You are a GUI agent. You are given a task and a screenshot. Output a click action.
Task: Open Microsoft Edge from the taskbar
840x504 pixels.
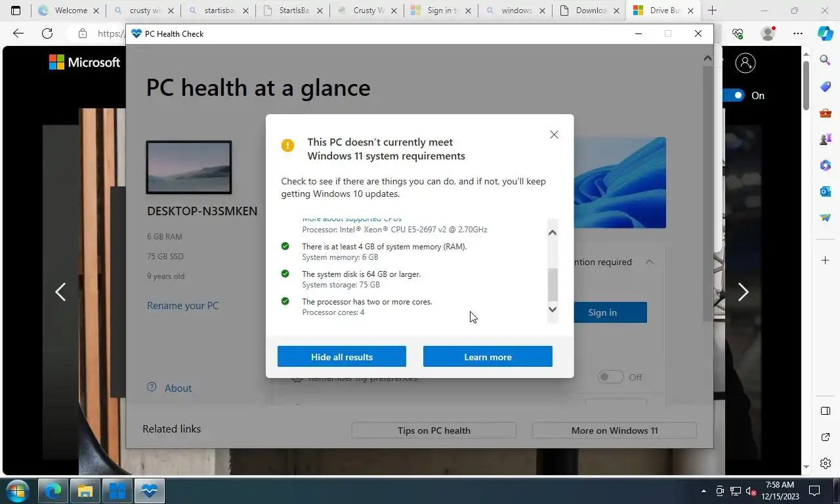[52, 490]
